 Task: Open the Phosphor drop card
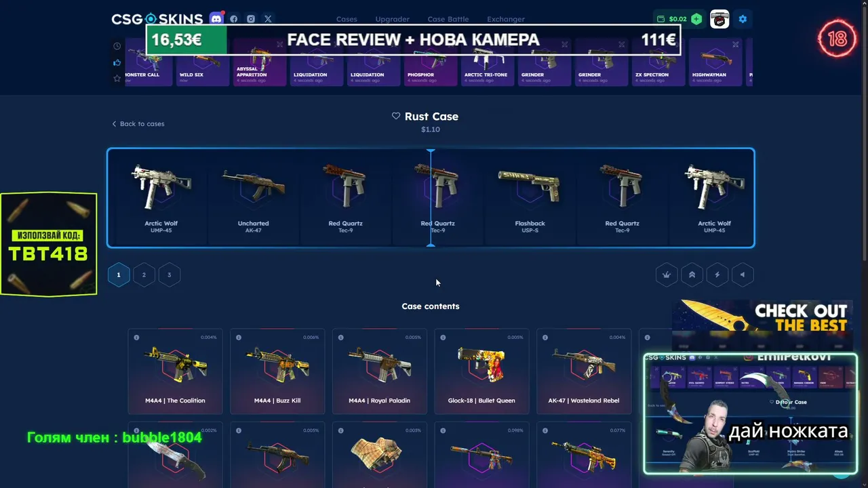point(431,62)
